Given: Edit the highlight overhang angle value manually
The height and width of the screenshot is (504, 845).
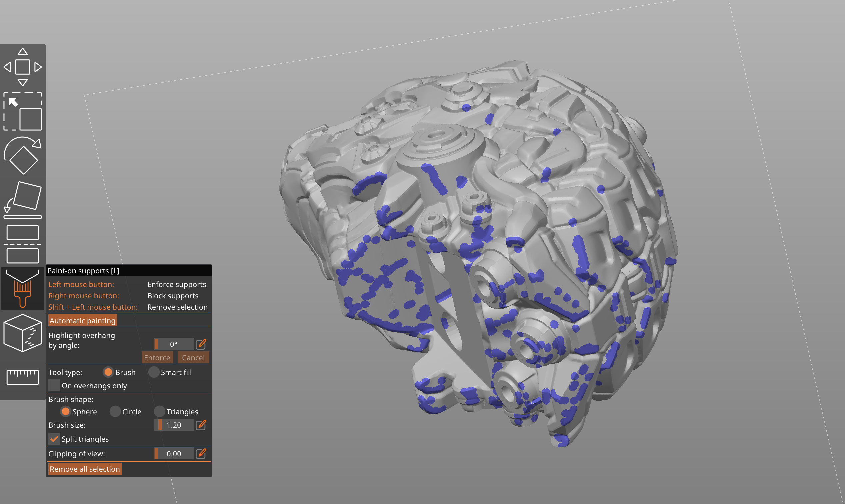Looking at the screenshot, I should [201, 344].
